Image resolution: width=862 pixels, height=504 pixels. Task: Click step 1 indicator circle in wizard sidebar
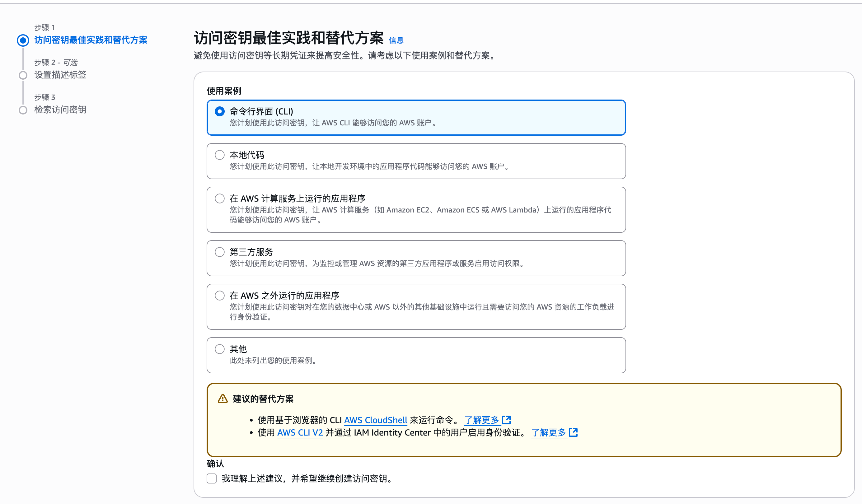pos(23,40)
